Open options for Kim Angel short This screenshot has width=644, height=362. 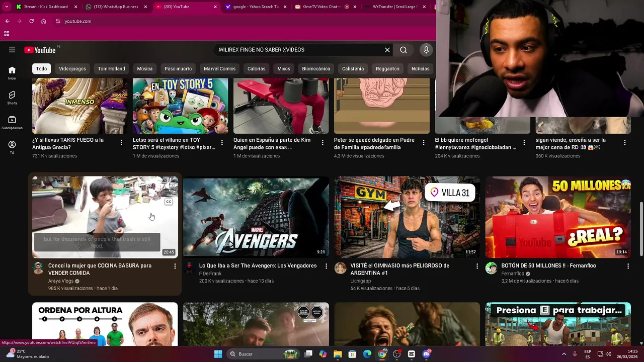pyautogui.click(x=323, y=143)
